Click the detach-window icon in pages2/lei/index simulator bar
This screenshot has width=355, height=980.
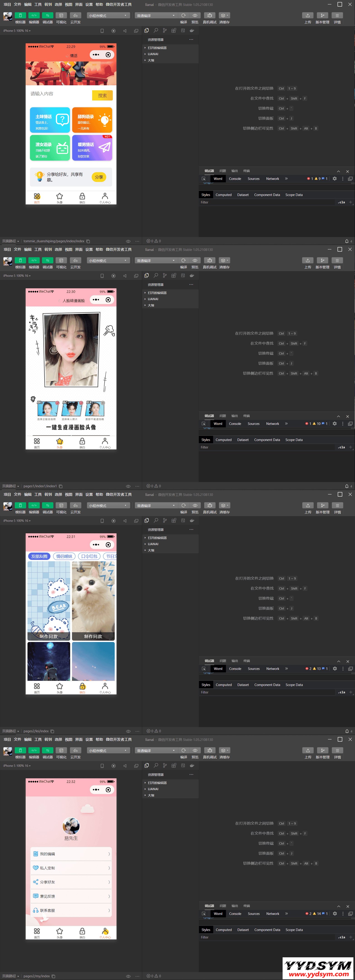click(x=136, y=521)
